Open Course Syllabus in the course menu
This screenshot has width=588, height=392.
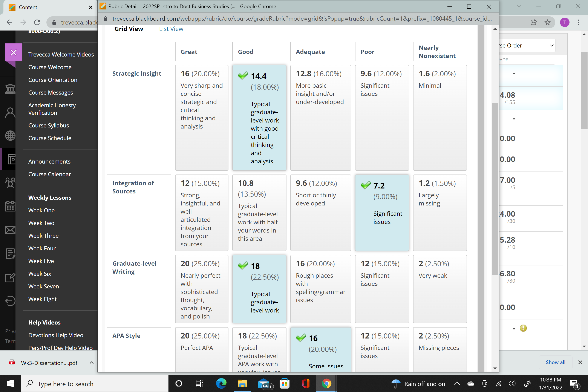pyautogui.click(x=49, y=126)
